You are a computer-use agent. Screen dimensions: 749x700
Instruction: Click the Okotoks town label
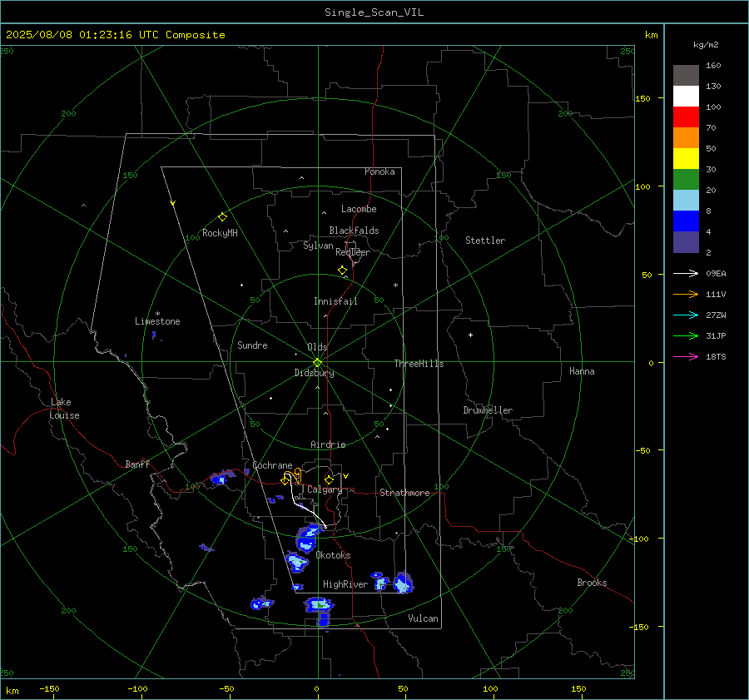pos(333,555)
